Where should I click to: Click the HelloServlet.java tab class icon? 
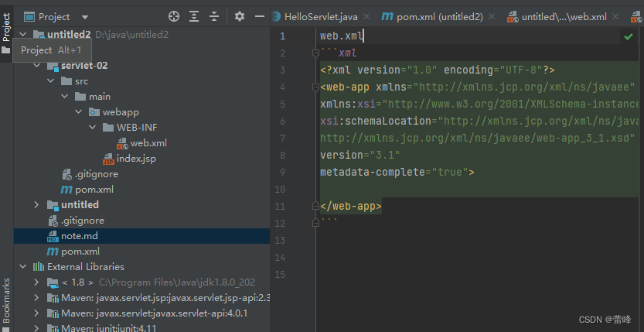pyautogui.click(x=276, y=17)
